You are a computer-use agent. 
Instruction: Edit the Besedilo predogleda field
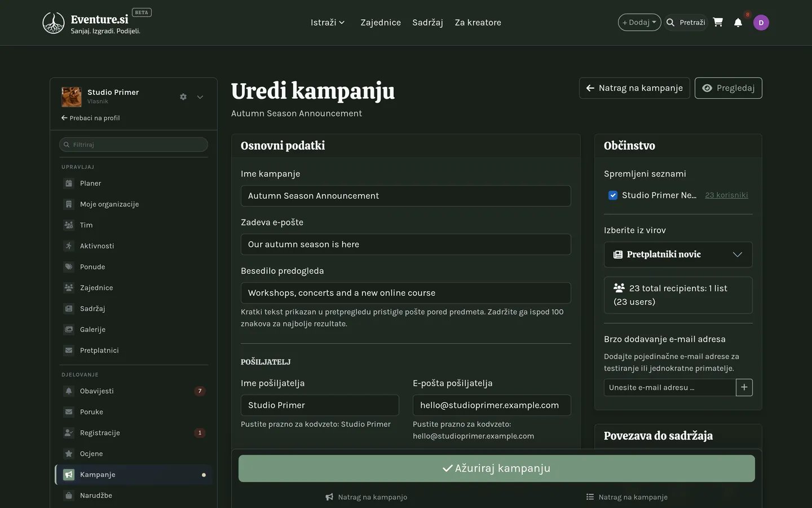pyautogui.click(x=406, y=293)
